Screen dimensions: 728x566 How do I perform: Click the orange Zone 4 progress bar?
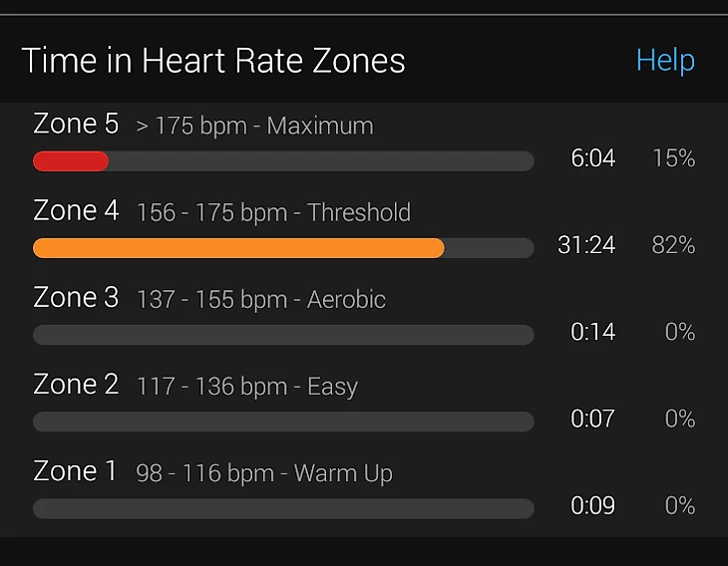click(238, 248)
